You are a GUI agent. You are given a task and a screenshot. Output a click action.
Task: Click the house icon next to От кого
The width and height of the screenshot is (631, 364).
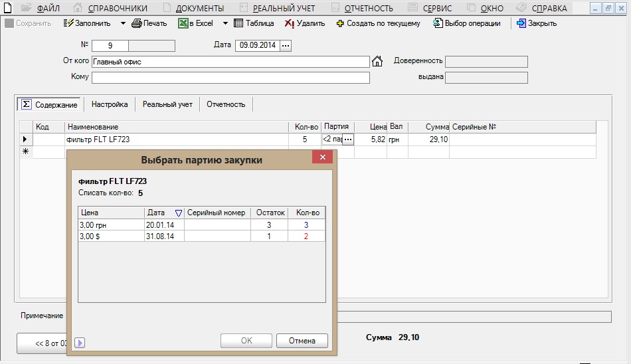[x=377, y=61]
